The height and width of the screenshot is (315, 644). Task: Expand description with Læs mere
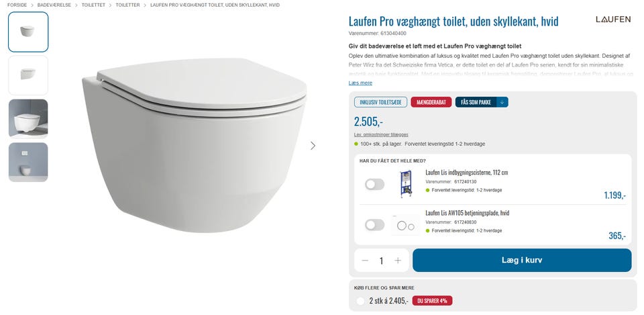tap(360, 83)
